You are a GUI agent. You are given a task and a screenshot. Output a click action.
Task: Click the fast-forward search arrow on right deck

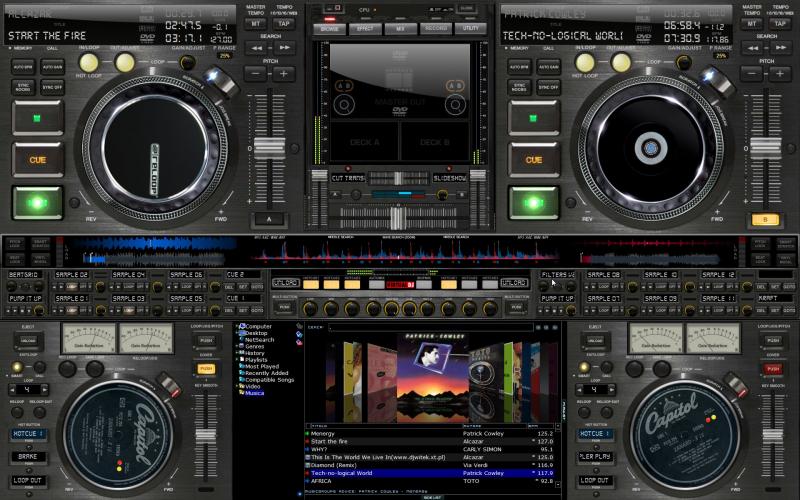click(x=781, y=47)
